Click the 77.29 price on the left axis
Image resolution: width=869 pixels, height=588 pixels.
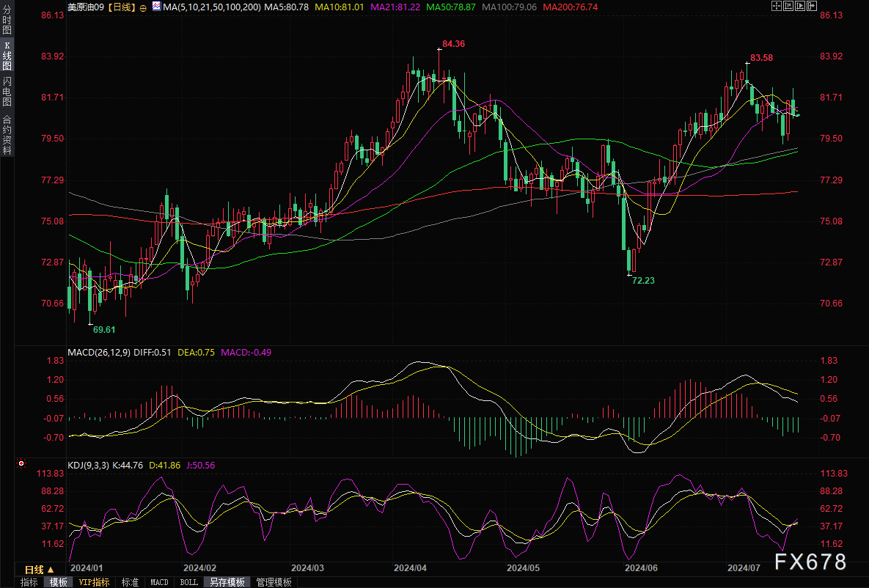[53, 180]
